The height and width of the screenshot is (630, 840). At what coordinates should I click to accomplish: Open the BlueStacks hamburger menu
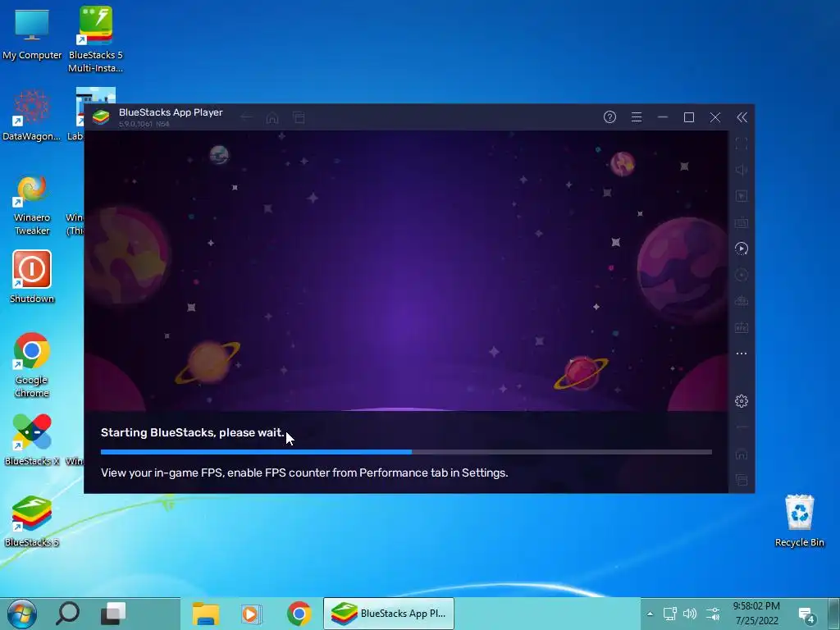pyautogui.click(x=637, y=116)
